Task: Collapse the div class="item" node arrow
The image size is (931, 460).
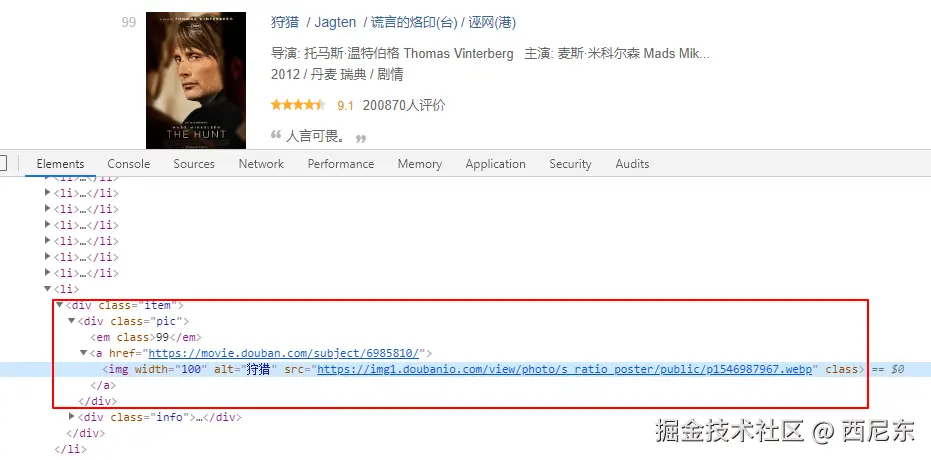Action: (59, 305)
